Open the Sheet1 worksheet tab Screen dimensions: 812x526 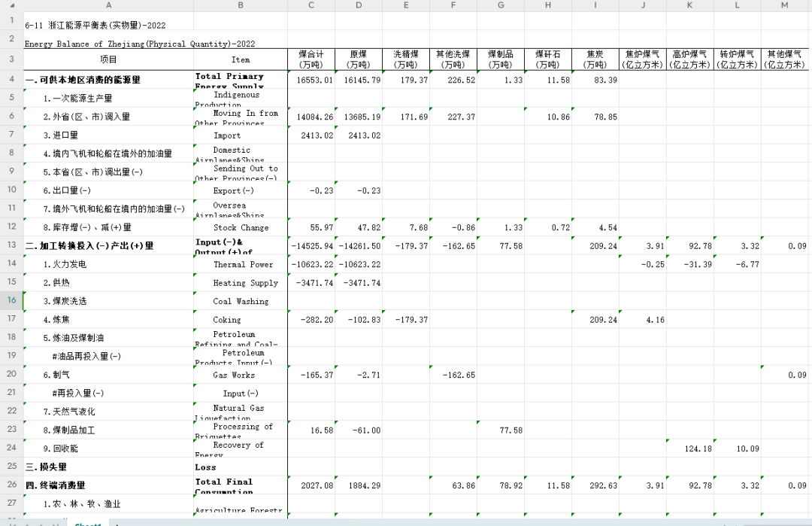[x=87, y=523]
